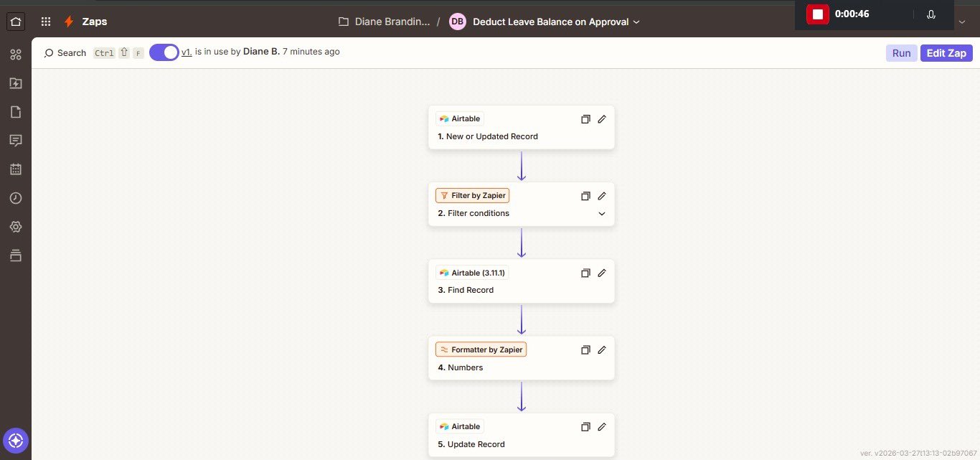Click the pencil icon on Numbers step
This screenshot has height=460, width=980.
[x=602, y=349]
